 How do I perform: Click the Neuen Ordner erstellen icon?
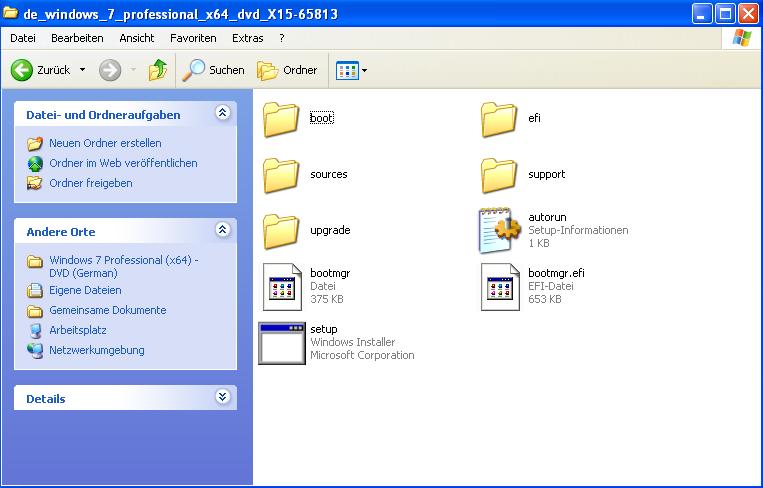click(x=35, y=144)
